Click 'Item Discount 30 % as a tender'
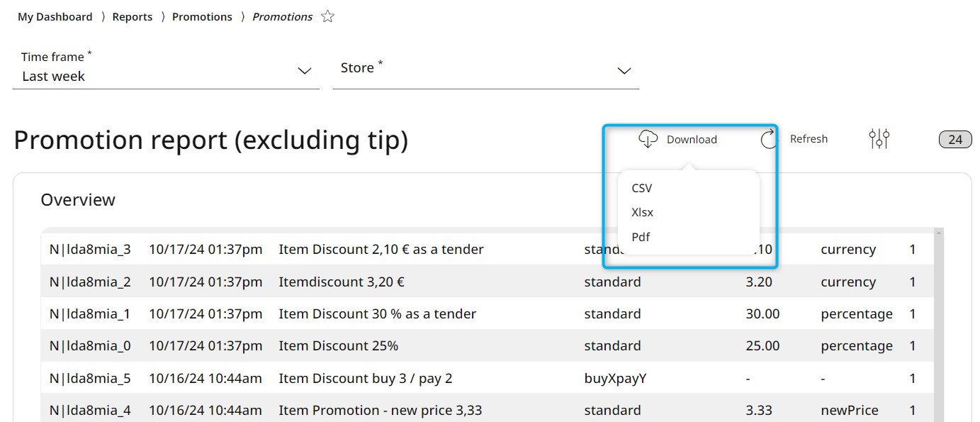Screen dimensions: 980x422 pyautogui.click(x=378, y=313)
